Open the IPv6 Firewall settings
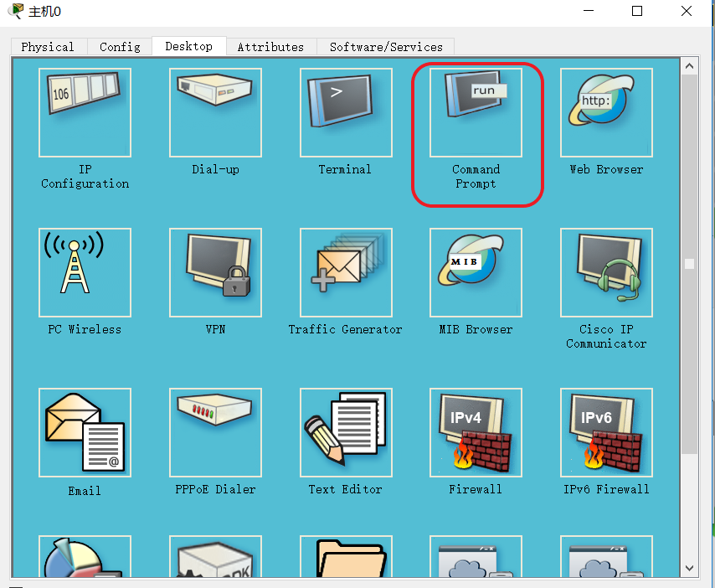Viewport: 715px width, 588px height. coord(606,432)
